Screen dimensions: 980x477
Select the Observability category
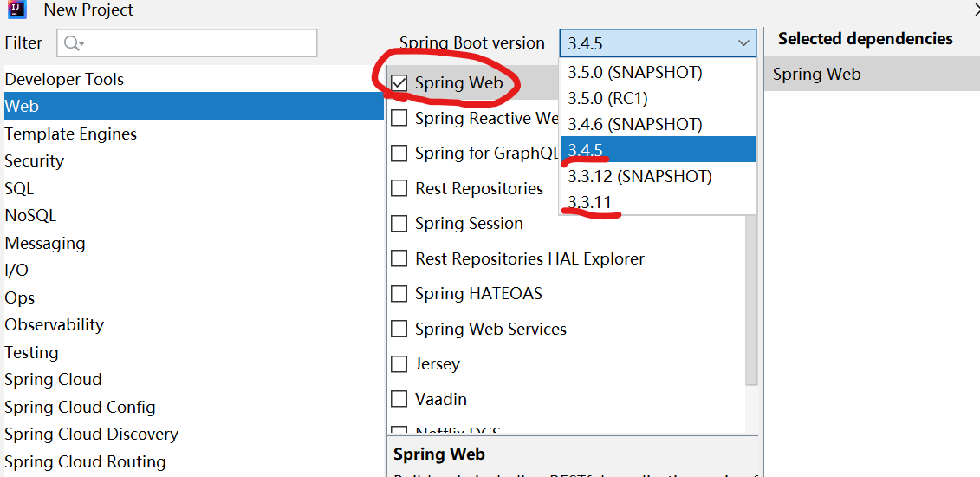coord(194,324)
